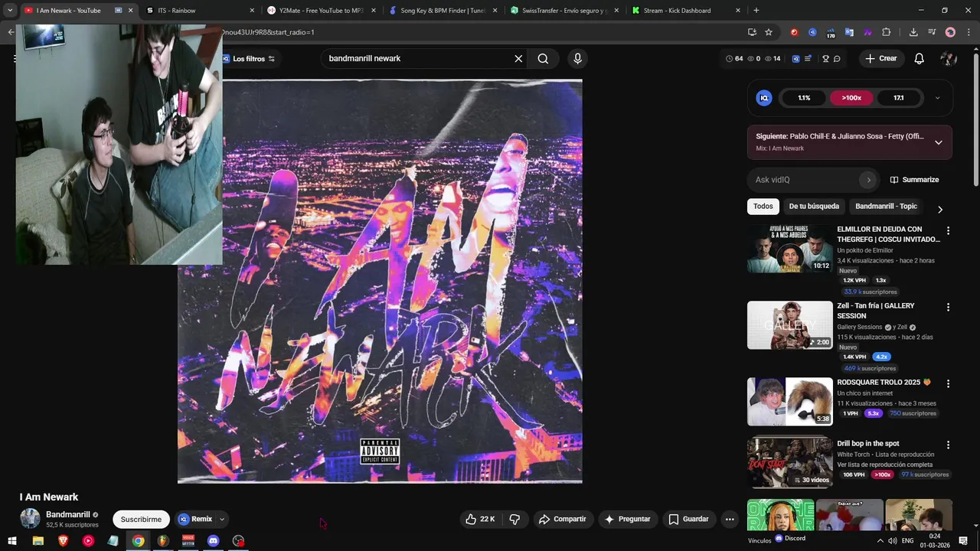The image size is (980, 551).
Task: Open the Chrome three-dot menu
Action: (x=969, y=32)
